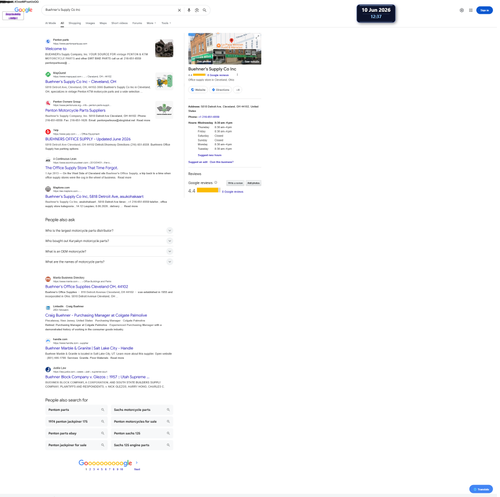Click the Google logo in the header
The image size is (500, 497).
tap(23, 10)
